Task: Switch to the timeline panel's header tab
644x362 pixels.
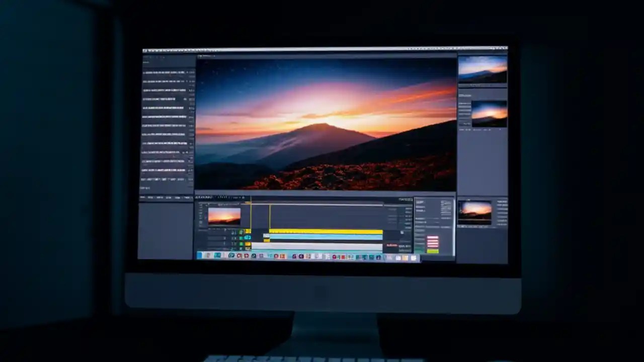Action: [205, 197]
